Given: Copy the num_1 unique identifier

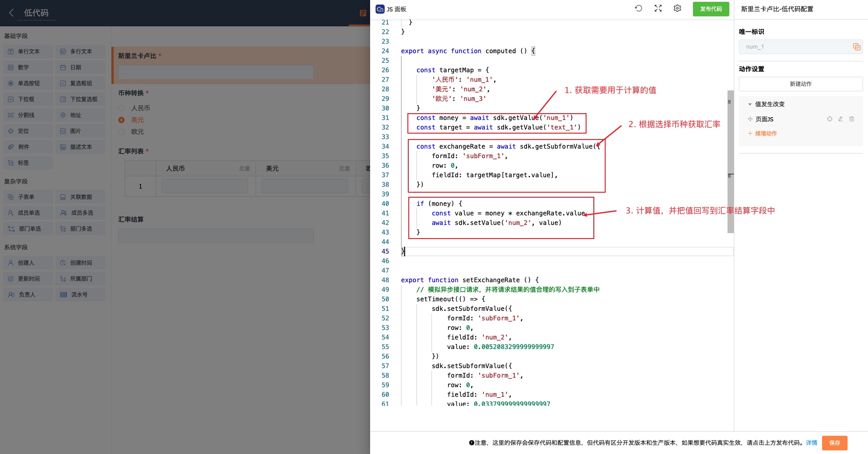Looking at the screenshot, I should 856,47.
